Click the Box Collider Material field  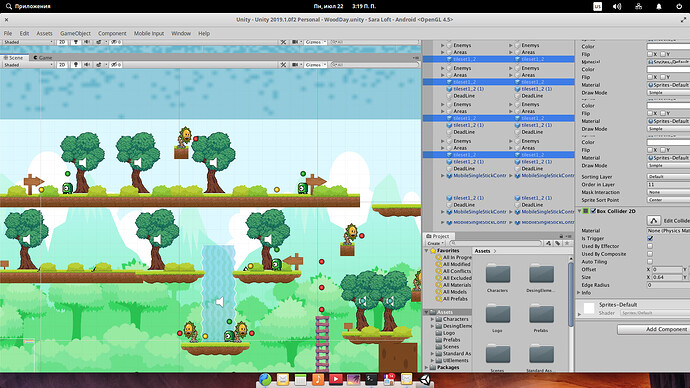click(668, 231)
